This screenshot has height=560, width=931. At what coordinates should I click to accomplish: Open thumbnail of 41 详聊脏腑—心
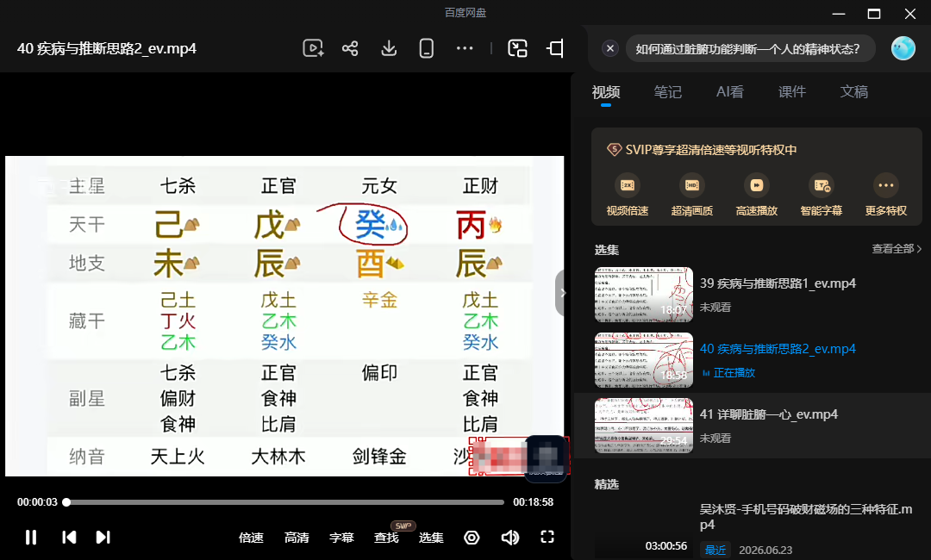pyautogui.click(x=644, y=426)
